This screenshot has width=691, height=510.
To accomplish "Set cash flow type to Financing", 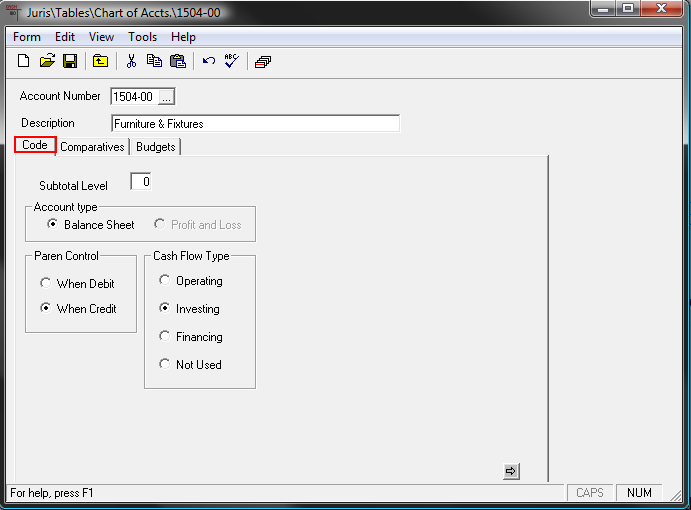I will click(165, 337).
